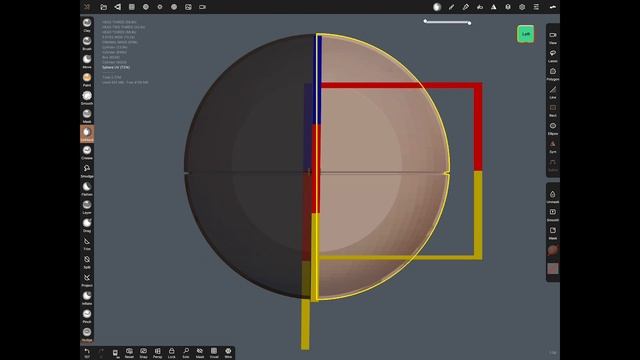Select the Mask tool in left toolbar
The width and height of the screenshot is (640, 360).
pos(87,116)
